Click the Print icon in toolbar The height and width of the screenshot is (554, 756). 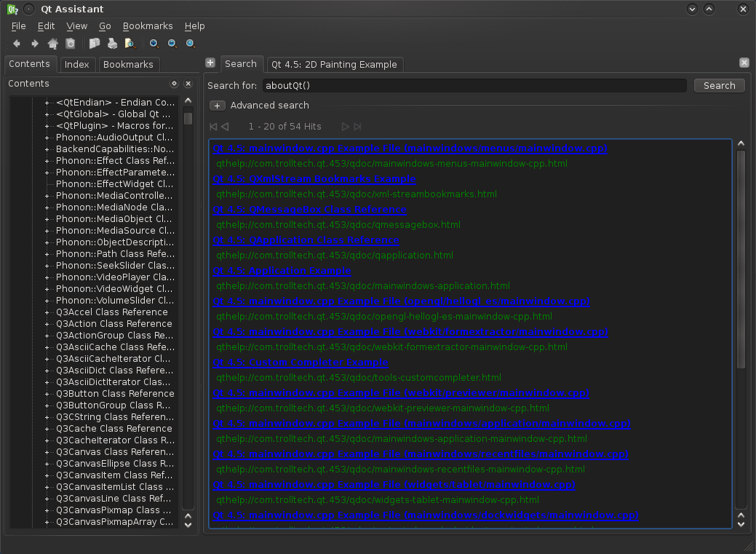112,44
